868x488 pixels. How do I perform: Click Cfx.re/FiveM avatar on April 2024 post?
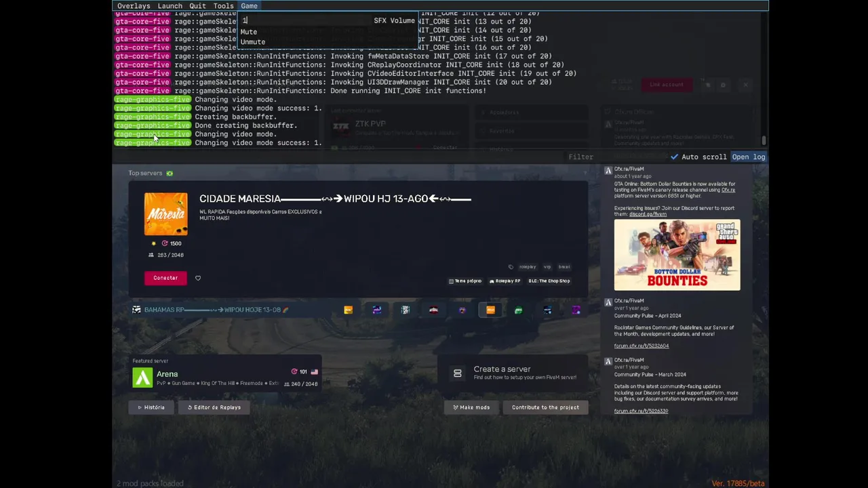pyautogui.click(x=608, y=302)
